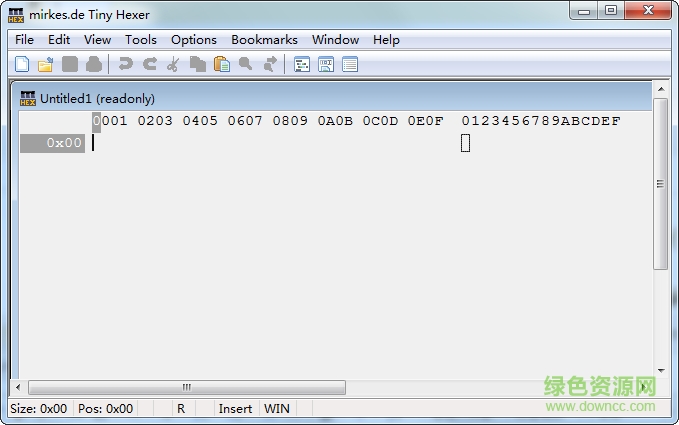The width and height of the screenshot is (679, 425).
Task: Click the 0203 column header
Action: [x=155, y=121]
